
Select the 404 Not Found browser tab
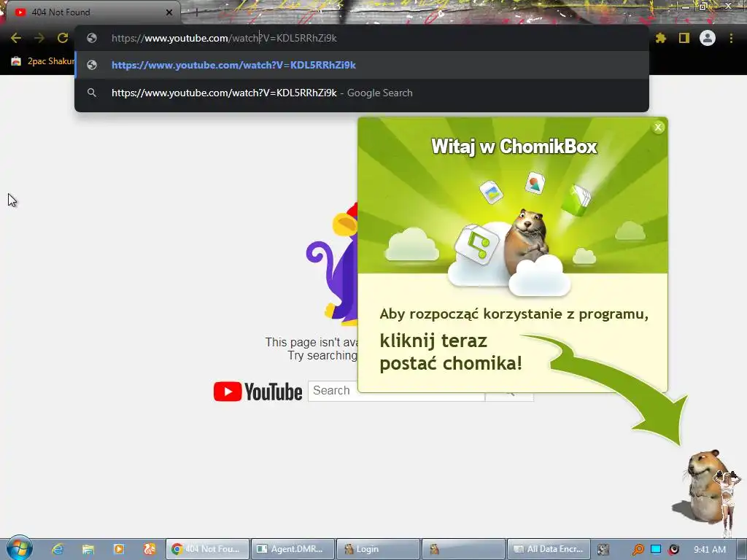click(x=90, y=12)
